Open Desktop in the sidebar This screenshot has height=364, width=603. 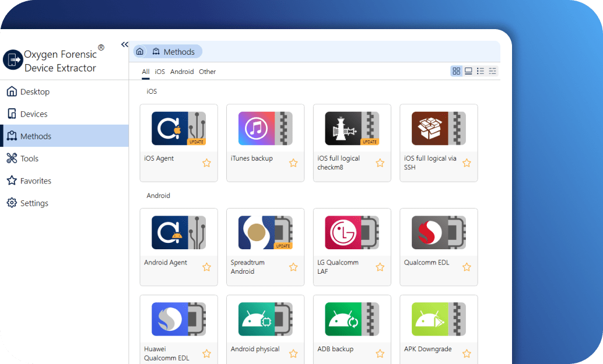(64, 91)
